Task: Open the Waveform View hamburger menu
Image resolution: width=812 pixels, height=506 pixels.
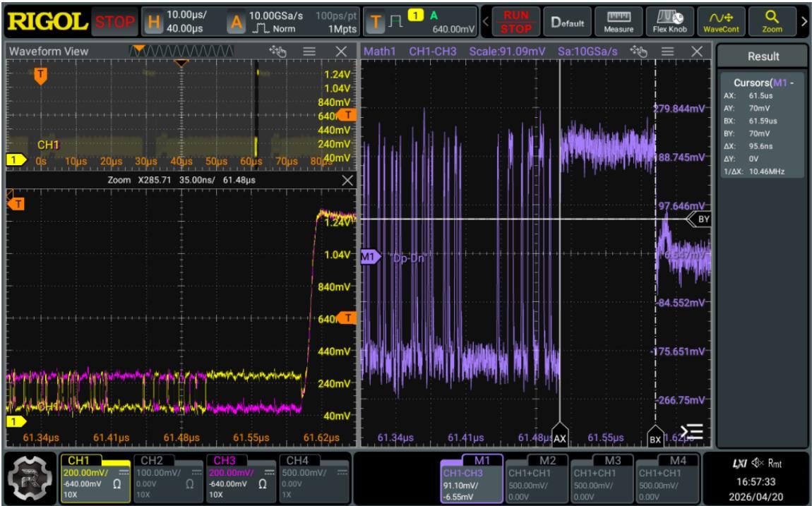Action: point(309,52)
